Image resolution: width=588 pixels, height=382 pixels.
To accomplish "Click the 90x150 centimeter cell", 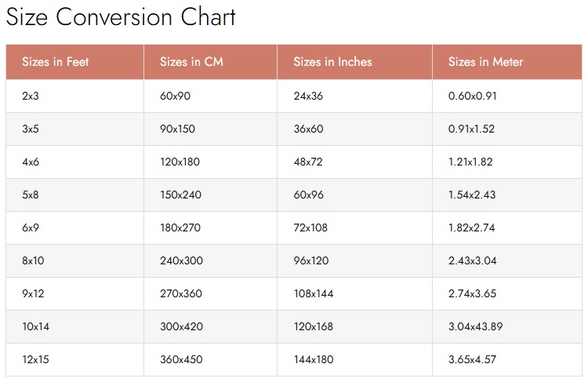I will coord(210,129).
